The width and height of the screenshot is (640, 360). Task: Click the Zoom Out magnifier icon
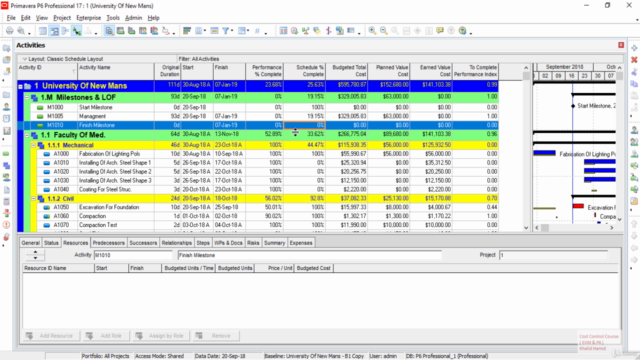tap(384, 31)
